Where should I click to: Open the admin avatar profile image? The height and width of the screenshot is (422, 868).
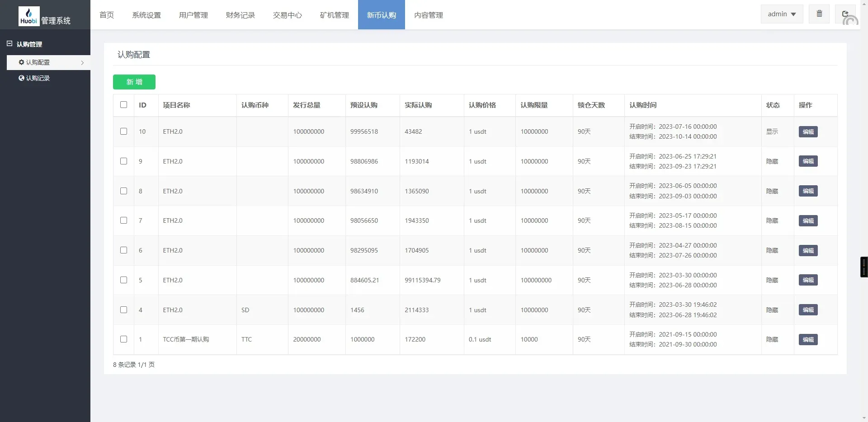pyautogui.click(x=851, y=20)
